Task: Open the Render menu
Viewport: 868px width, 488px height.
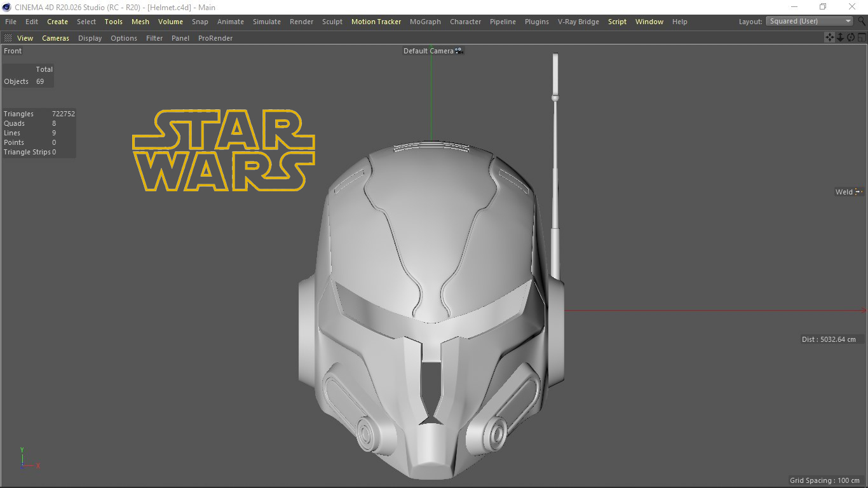Action: tap(301, 22)
